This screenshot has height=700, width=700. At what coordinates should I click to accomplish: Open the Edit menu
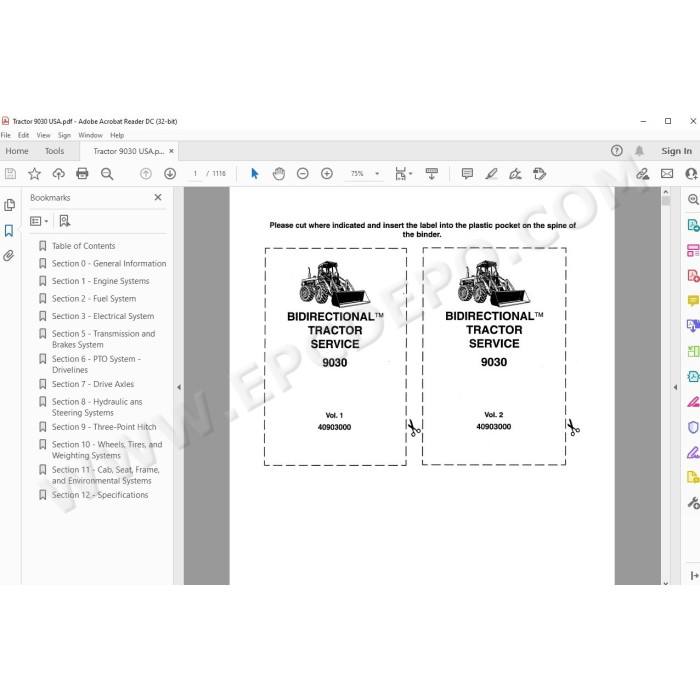(x=23, y=135)
